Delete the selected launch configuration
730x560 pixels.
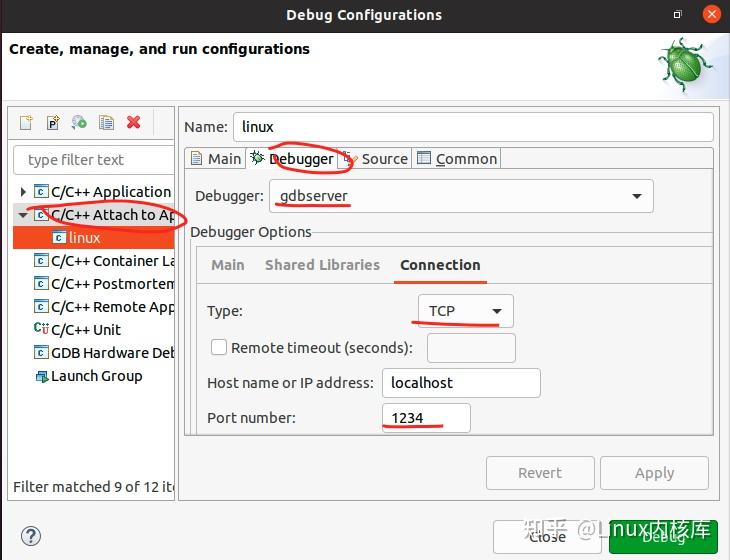pos(133,123)
